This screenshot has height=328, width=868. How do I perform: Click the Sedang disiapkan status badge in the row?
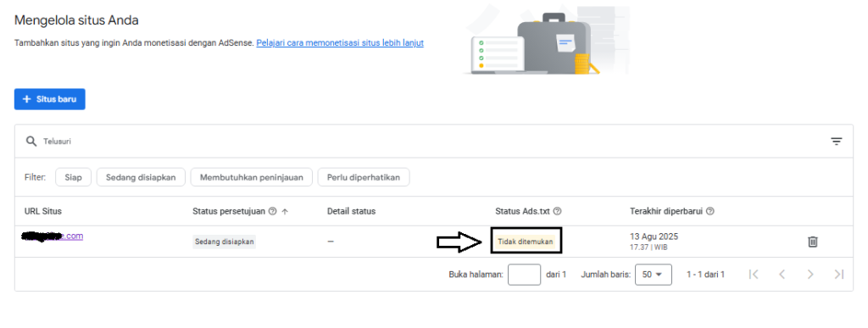(x=224, y=242)
